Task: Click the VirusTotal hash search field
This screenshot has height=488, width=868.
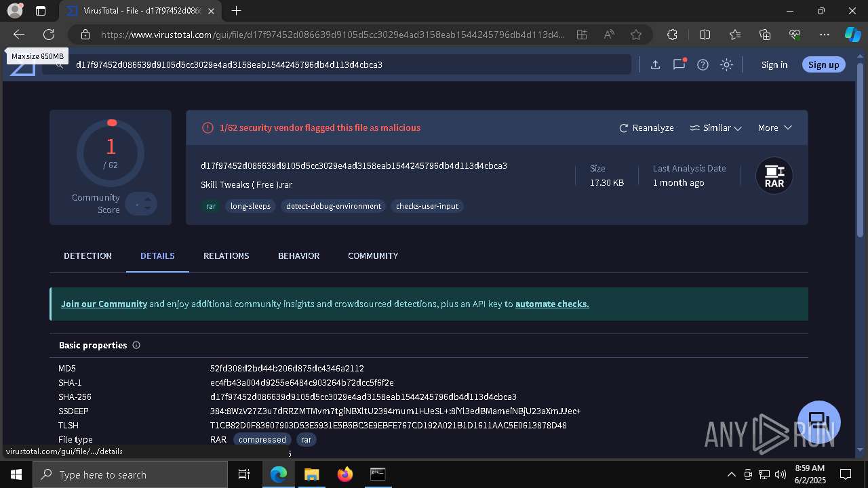Action: [x=336, y=64]
